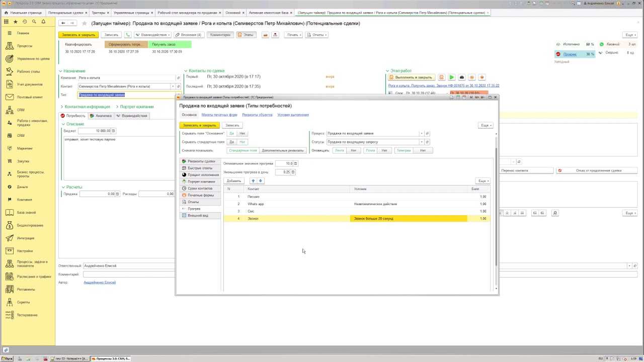Add deal to favorites with title star

coord(84,23)
